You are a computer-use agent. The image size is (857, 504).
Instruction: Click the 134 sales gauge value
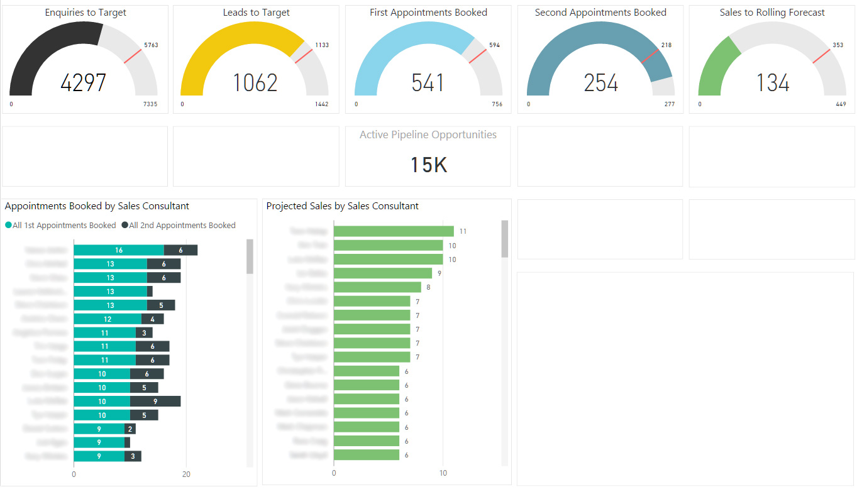click(x=772, y=83)
